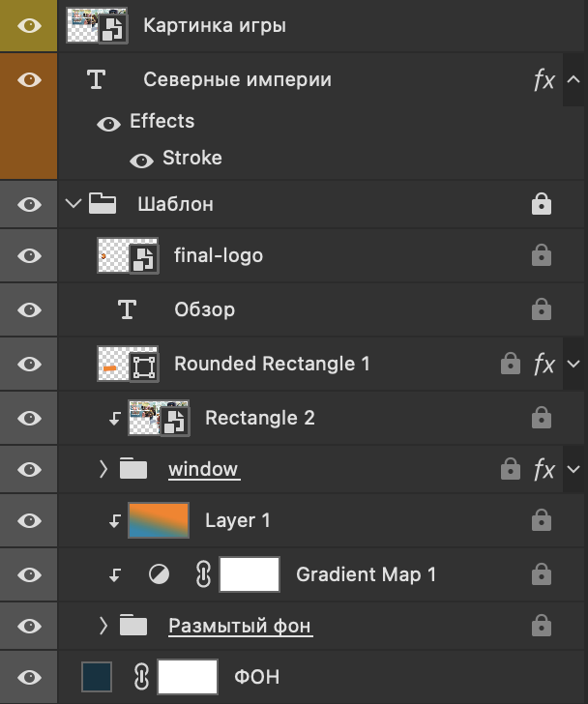Click the ФОН fill color swatch
Viewport: 588px width, 704px height.
click(97, 677)
